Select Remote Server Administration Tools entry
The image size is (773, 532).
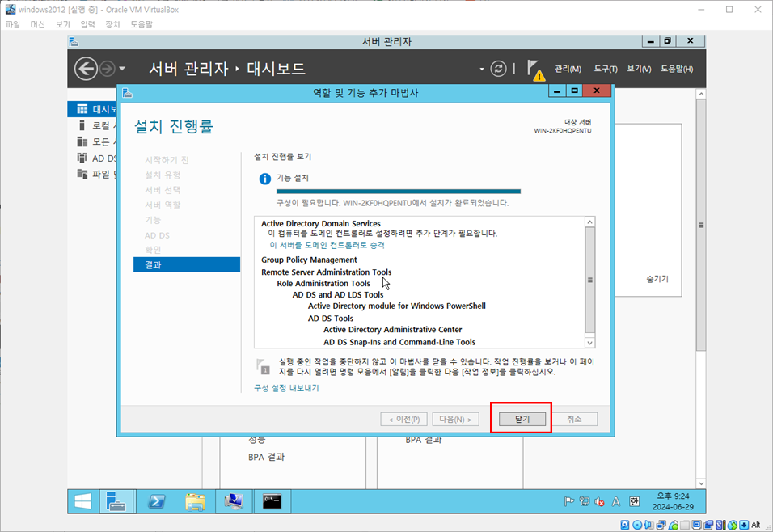point(327,272)
